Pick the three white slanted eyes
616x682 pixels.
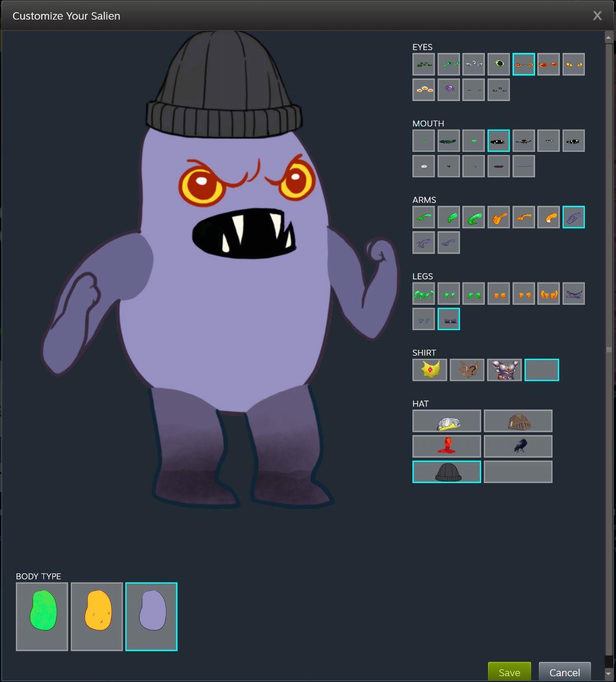pyautogui.click(x=473, y=65)
